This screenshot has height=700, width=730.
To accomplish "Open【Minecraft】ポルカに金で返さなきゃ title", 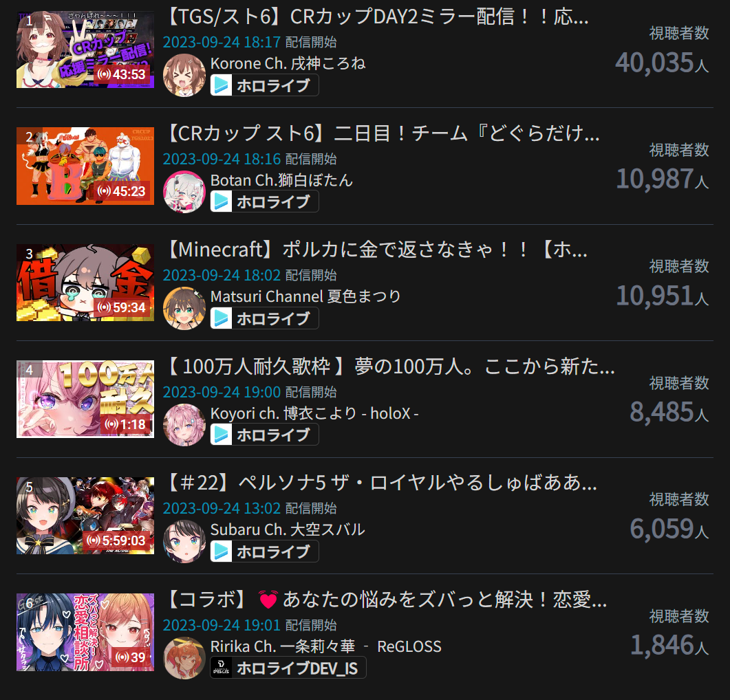I will pos(376,250).
